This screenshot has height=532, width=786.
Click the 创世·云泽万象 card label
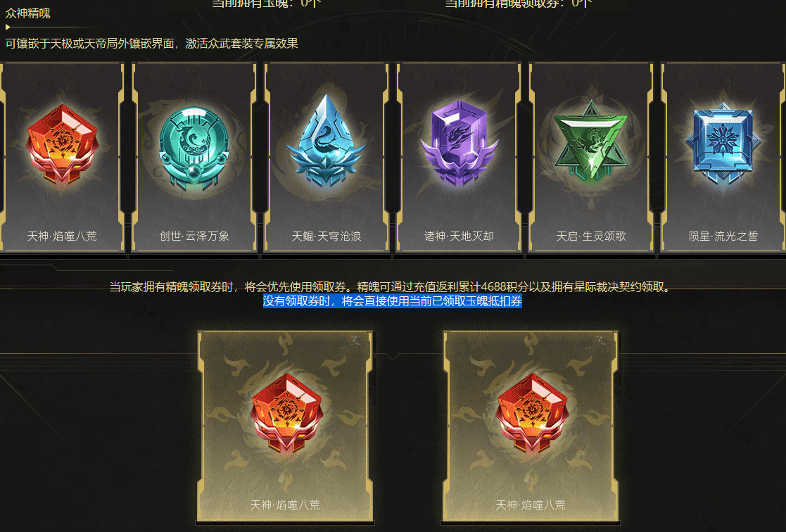pyautogui.click(x=194, y=236)
